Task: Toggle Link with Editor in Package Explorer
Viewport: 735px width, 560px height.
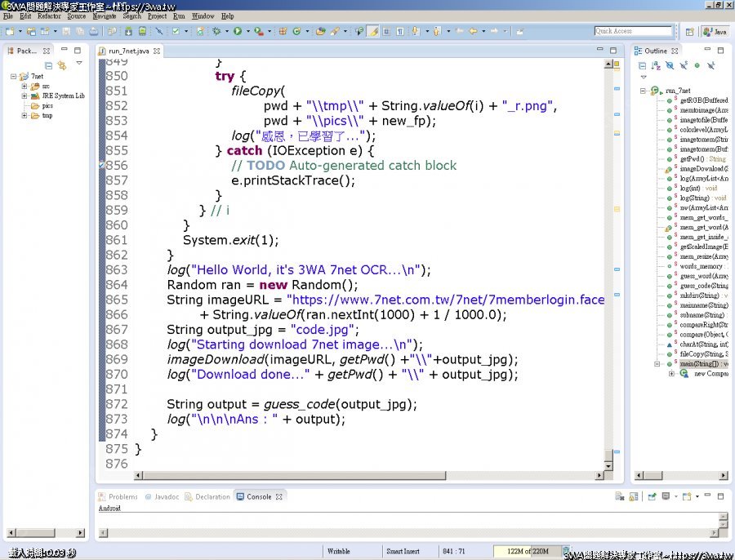Action: [x=61, y=65]
